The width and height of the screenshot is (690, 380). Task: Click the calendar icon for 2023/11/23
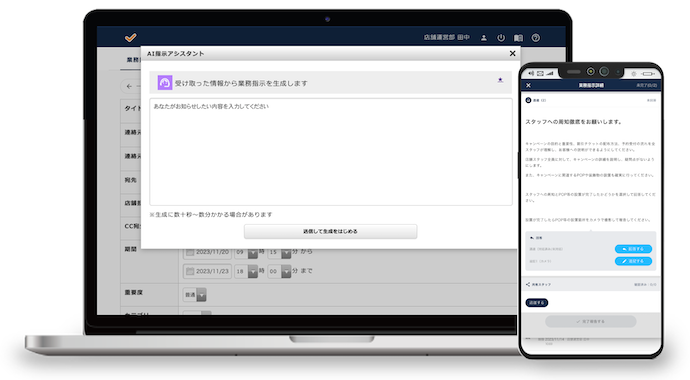coord(190,271)
